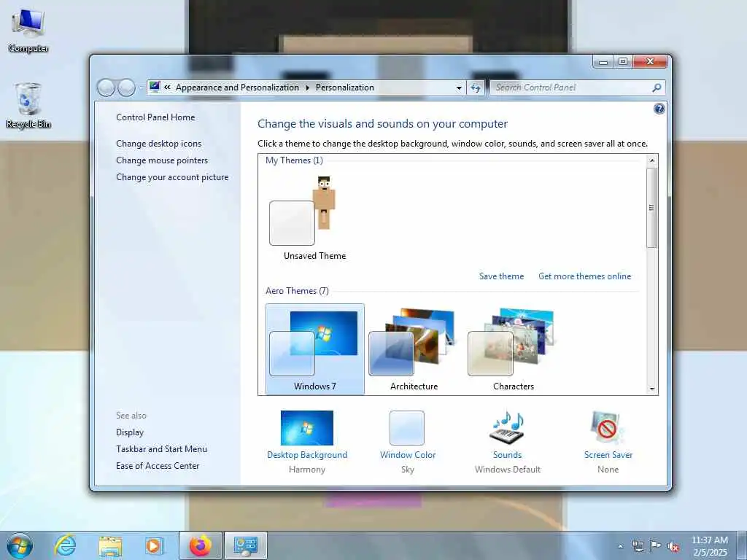The height and width of the screenshot is (560, 747).
Task: Click the breadcrumb arrow after Appearance and Personalization
Action: [x=307, y=87]
